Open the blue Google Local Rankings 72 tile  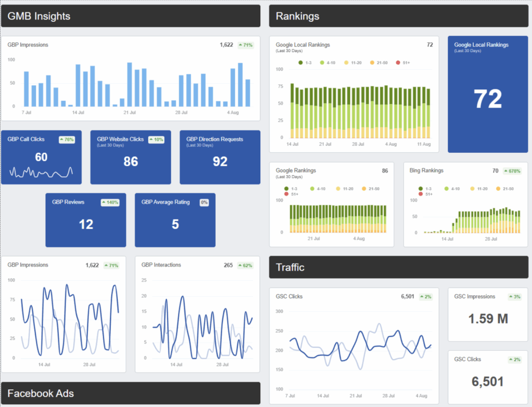pos(488,94)
